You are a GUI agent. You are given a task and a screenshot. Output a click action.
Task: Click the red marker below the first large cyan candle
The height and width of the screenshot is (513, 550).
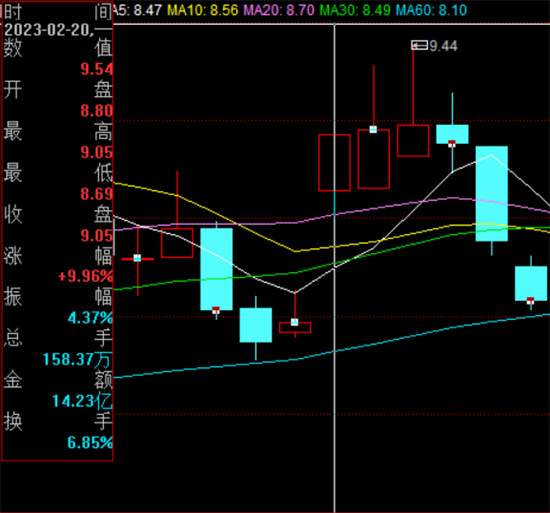coord(216,310)
